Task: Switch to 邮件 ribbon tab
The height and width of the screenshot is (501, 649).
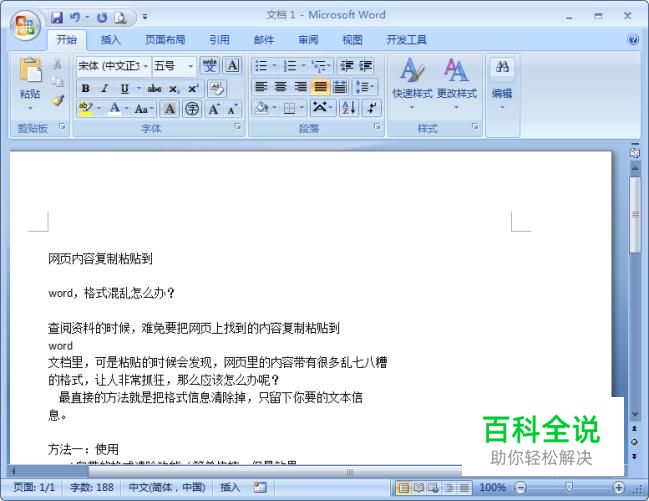Action: 264,40
